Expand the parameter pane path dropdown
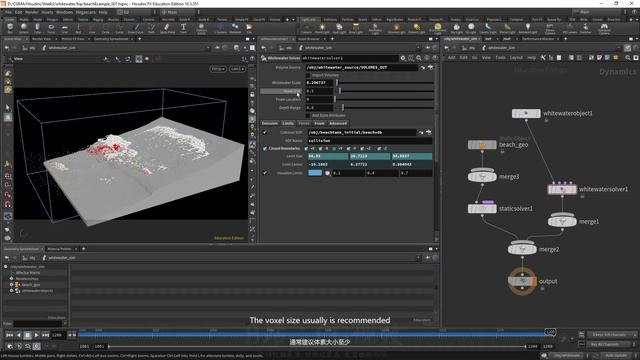640x360 pixels. coord(418,48)
